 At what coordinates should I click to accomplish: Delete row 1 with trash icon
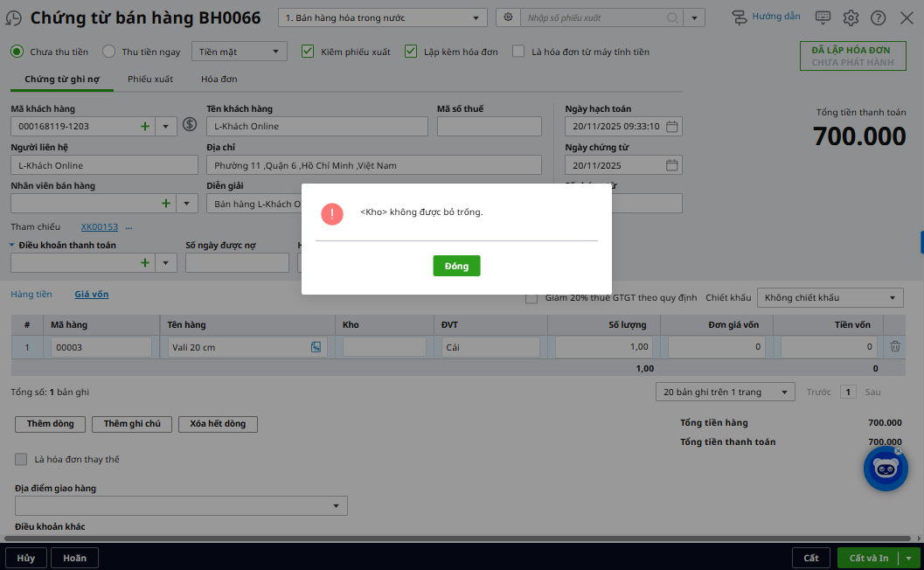point(895,347)
